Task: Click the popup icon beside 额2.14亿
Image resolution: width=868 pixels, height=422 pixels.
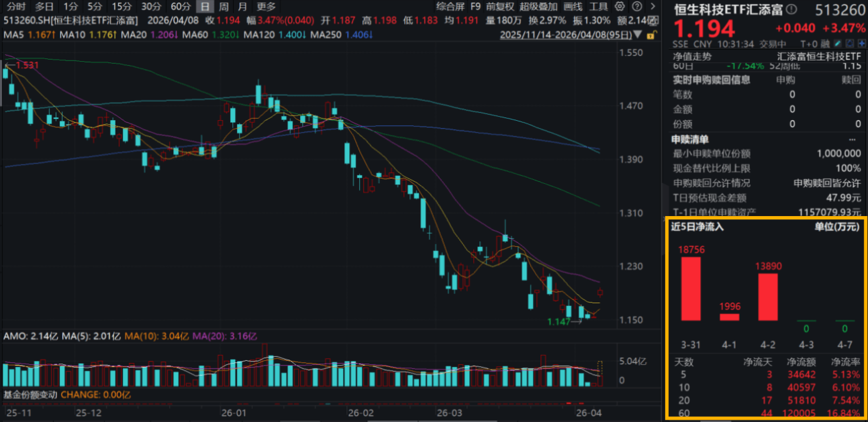Action: click(652, 21)
